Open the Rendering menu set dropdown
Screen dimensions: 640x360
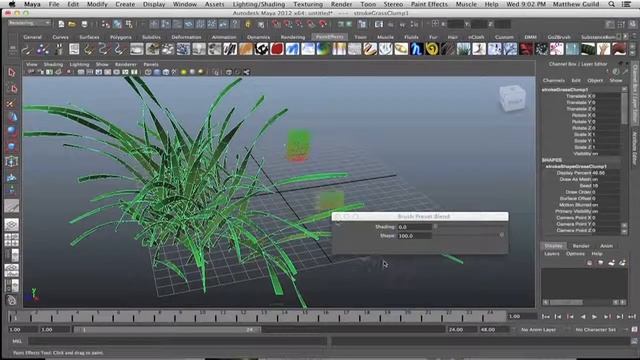(x=29, y=23)
